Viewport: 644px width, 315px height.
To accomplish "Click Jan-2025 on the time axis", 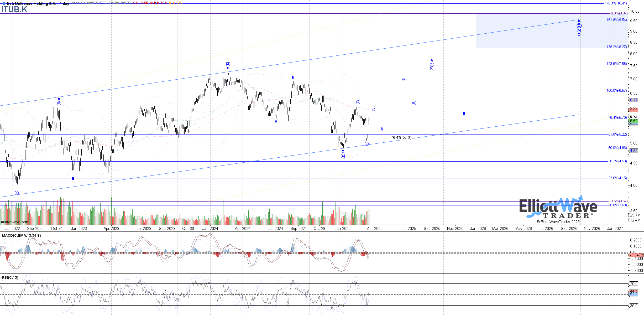I will (x=342, y=229).
